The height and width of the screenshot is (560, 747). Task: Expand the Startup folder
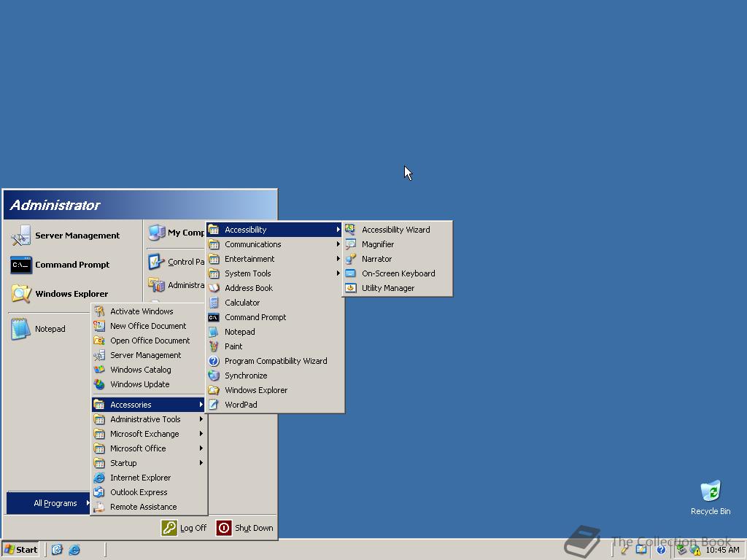(149, 463)
